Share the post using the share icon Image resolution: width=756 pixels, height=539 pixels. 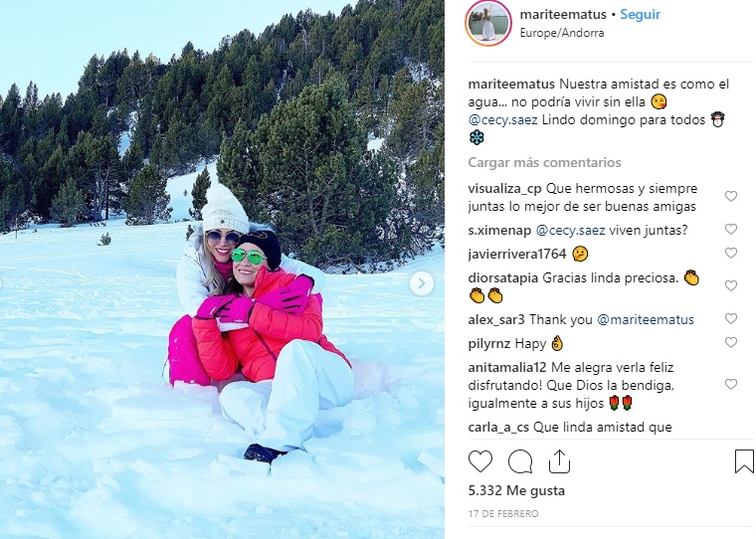click(559, 461)
